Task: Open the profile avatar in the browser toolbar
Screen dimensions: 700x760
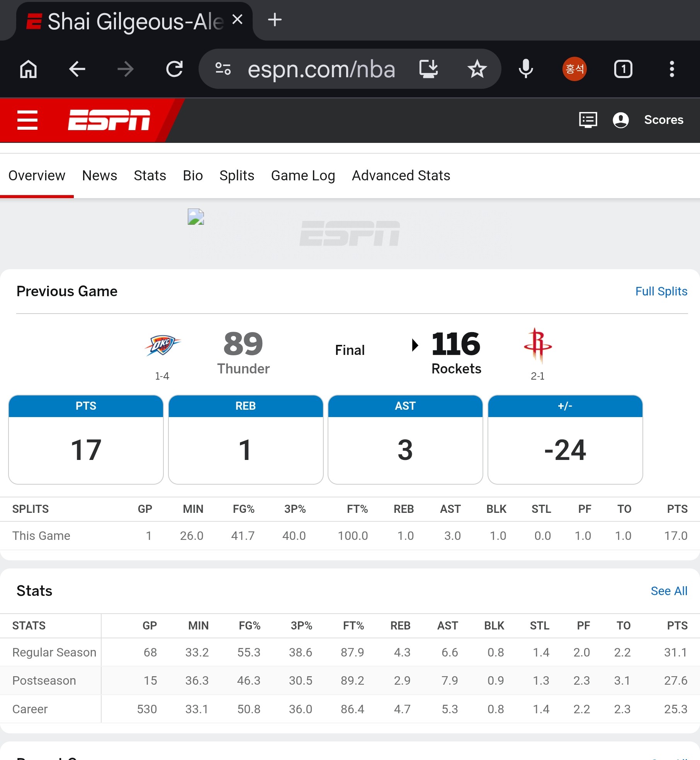Action: click(574, 69)
